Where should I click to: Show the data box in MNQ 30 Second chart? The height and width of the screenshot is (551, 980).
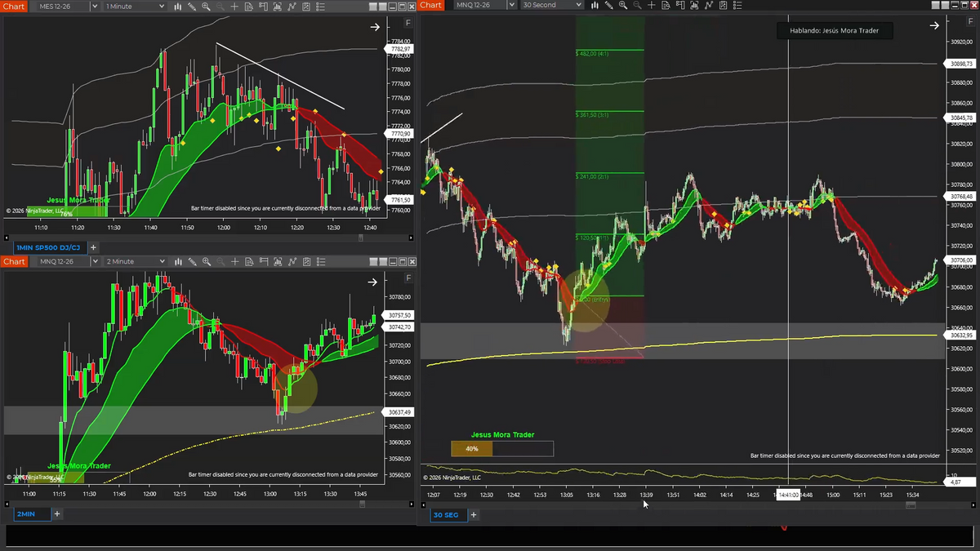pyautogui.click(x=666, y=5)
